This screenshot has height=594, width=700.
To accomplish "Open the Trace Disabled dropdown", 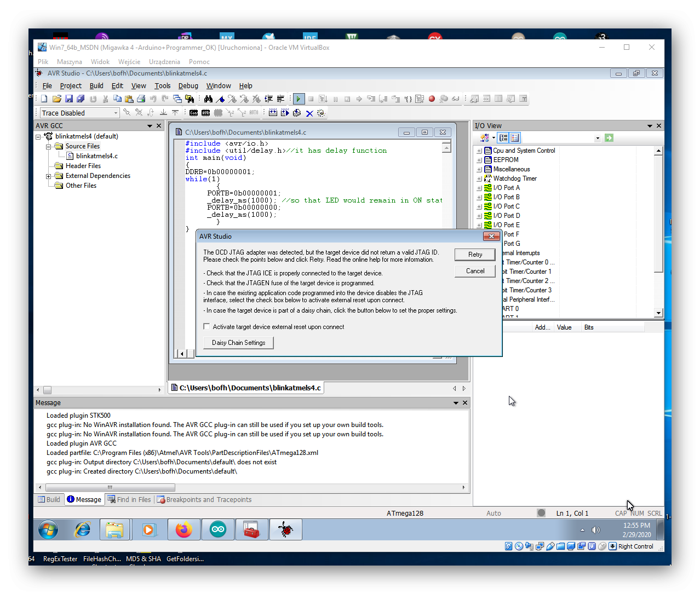I will (116, 113).
